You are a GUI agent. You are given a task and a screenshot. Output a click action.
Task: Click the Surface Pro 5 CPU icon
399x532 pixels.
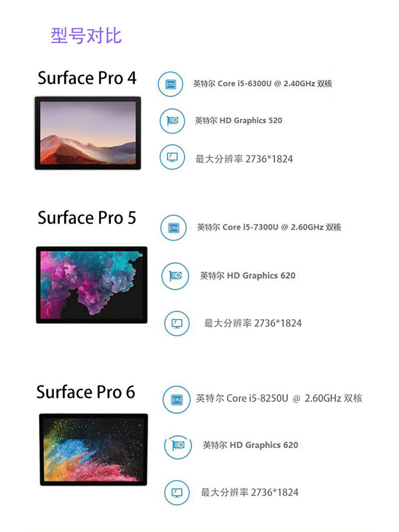(x=173, y=228)
